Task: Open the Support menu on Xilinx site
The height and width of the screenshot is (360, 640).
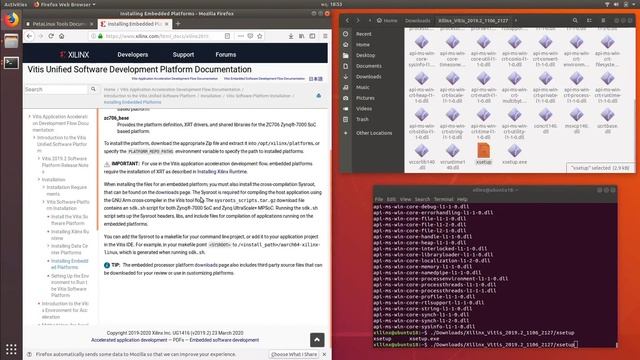Action: point(183,54)
